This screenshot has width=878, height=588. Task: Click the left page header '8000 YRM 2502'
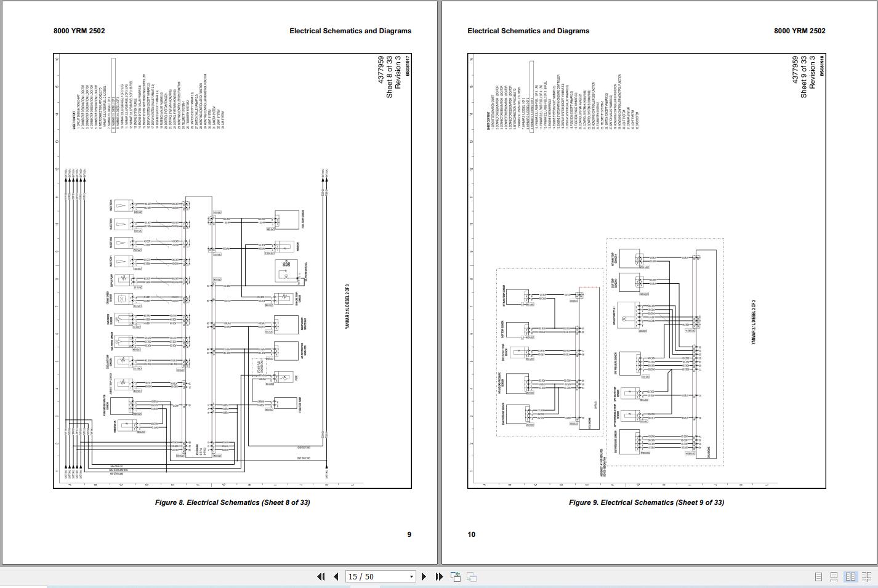coord(79,31)
